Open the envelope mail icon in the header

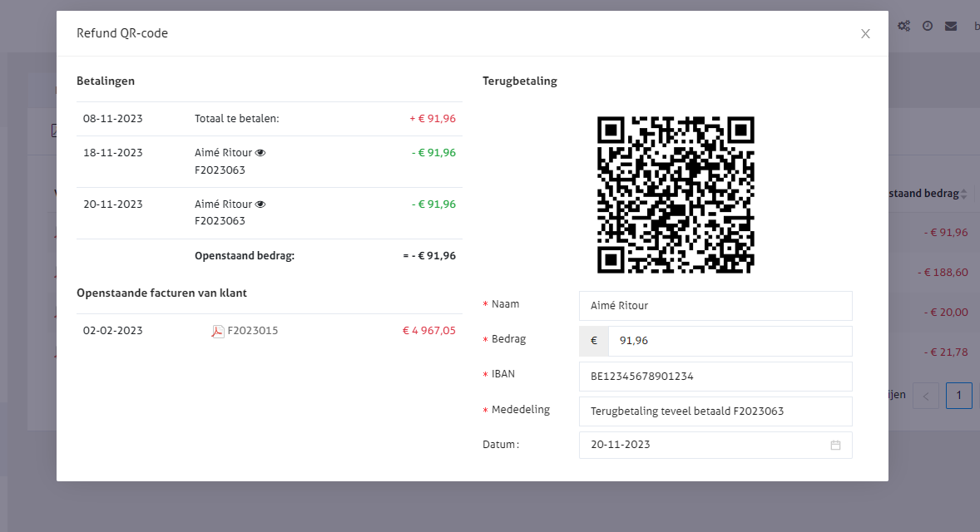tap(951, 26)
